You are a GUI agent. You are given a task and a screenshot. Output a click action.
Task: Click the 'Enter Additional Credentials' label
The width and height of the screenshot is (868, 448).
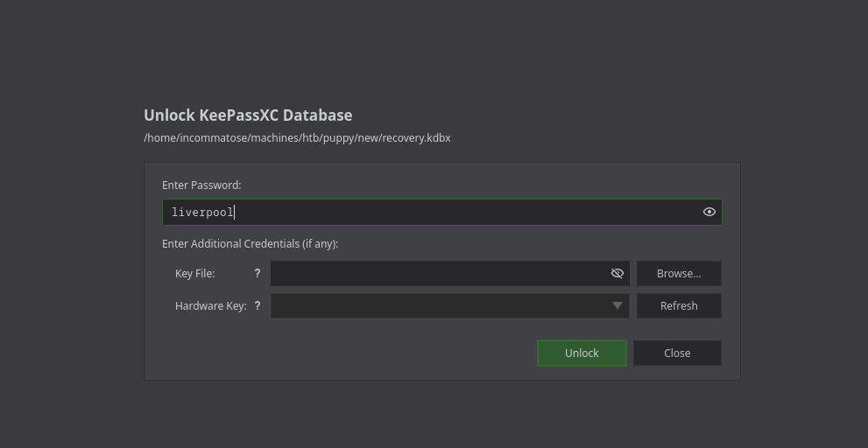[x=250, y=244]
